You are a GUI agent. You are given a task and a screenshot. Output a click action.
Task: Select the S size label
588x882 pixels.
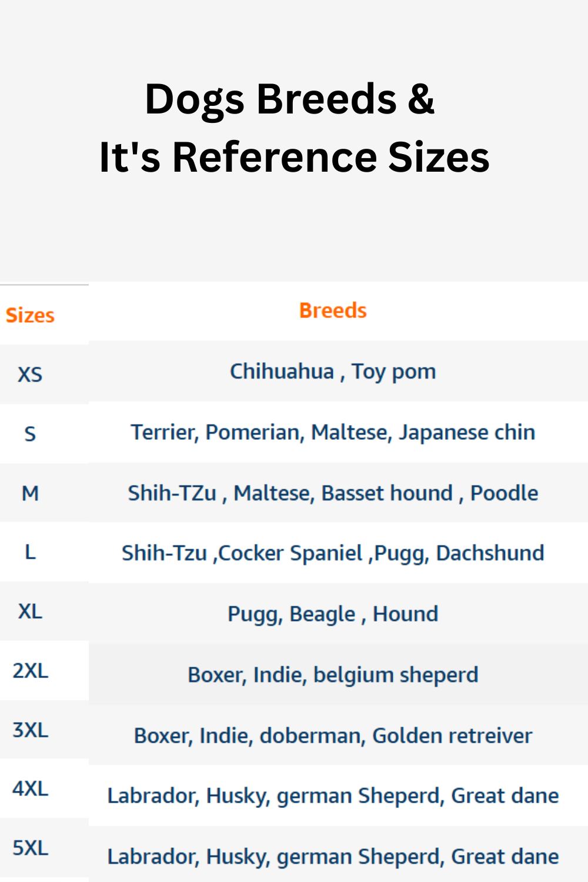coord(30,434)
